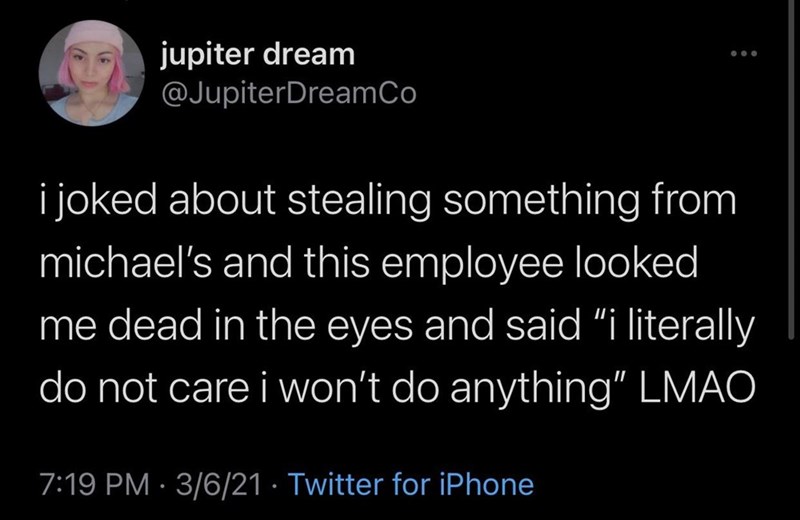The height and width of the screenshot is (520, 800).
Task: Click the pink-haired profile avatar
Action: pyautogui.click(x=89, y=75)
